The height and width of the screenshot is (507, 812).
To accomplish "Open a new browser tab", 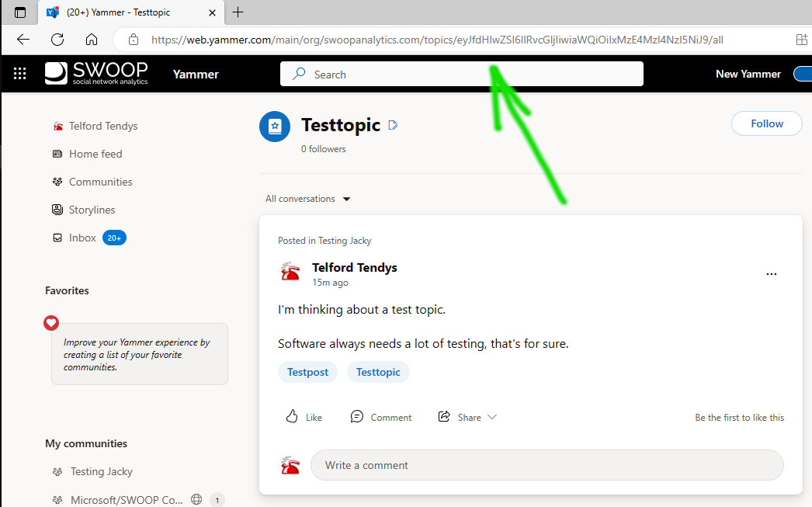I will [x=238, y=12].
